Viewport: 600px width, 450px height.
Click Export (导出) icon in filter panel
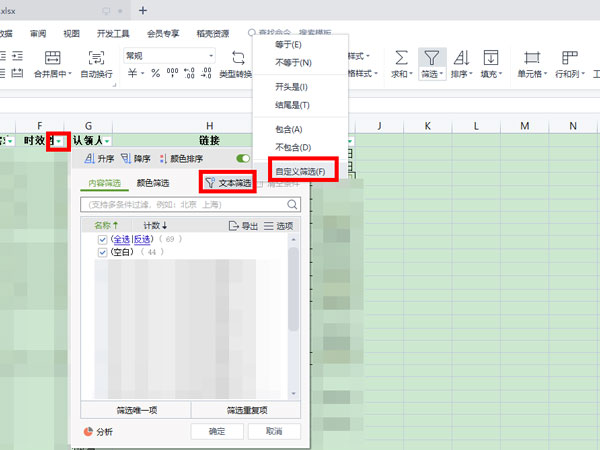pos(234,226)
